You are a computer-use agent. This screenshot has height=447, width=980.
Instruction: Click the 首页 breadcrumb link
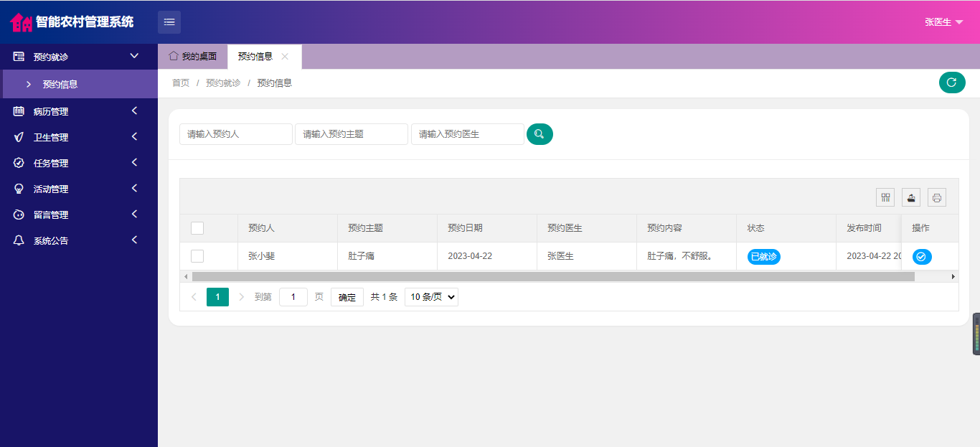coord(181,83)
